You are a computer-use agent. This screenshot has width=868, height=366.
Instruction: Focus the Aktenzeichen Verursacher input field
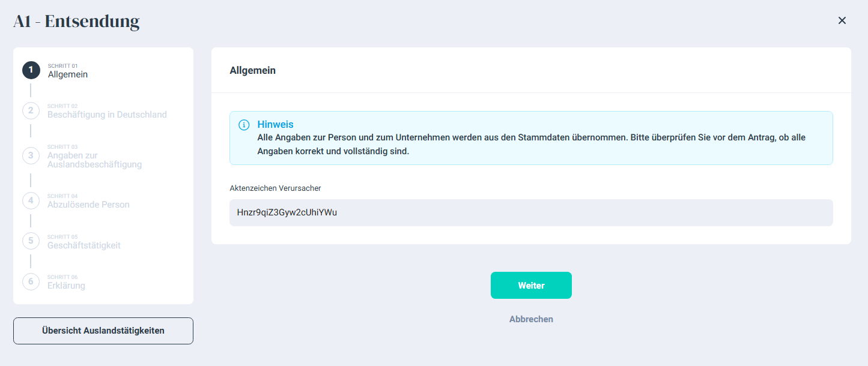531,212
